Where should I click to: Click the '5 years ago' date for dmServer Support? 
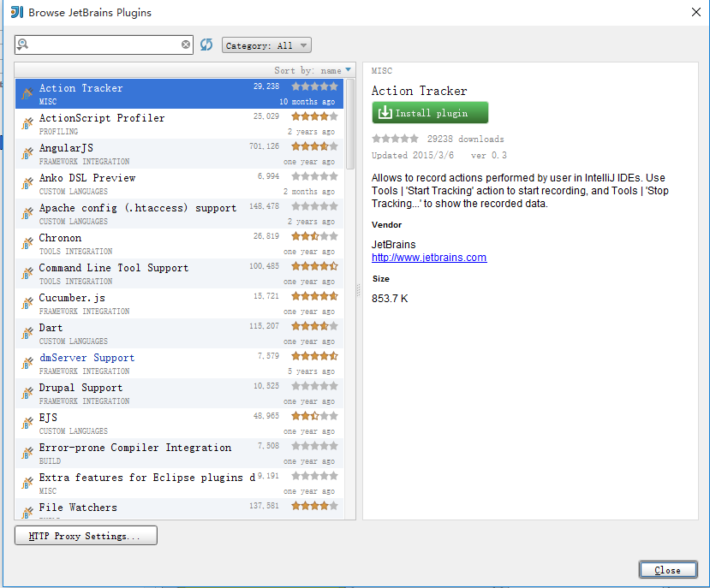[x=312, y=371]
